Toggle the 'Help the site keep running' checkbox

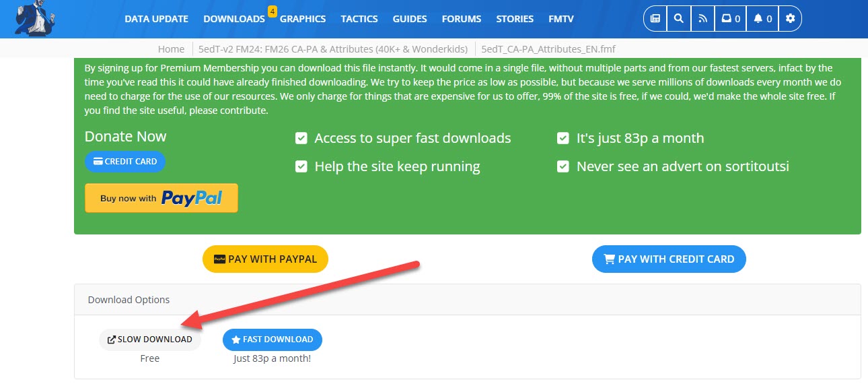(301, 166)
